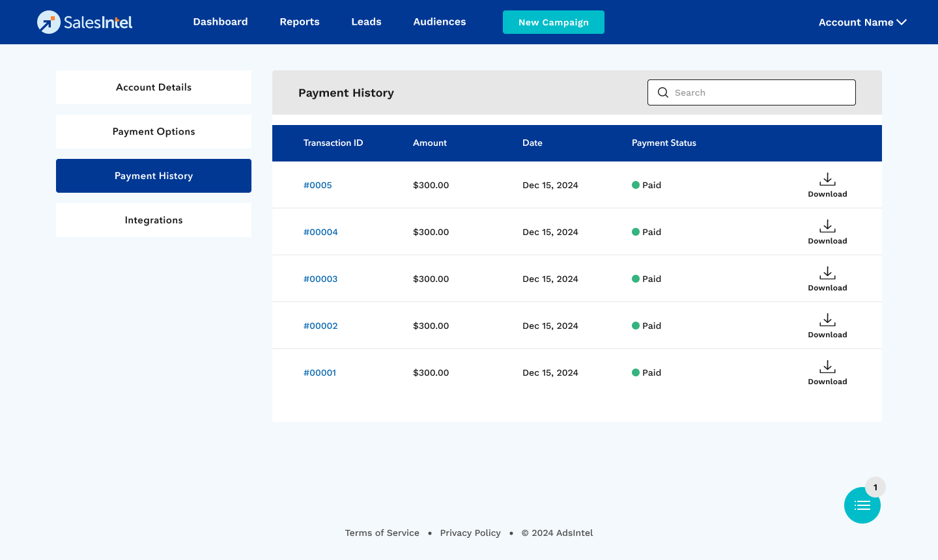Open Payment Options in sidebar

154,132
